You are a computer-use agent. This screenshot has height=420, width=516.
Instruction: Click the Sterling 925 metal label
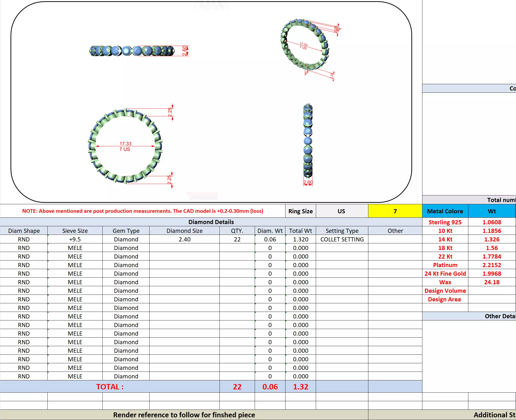(x=445, y=222)
